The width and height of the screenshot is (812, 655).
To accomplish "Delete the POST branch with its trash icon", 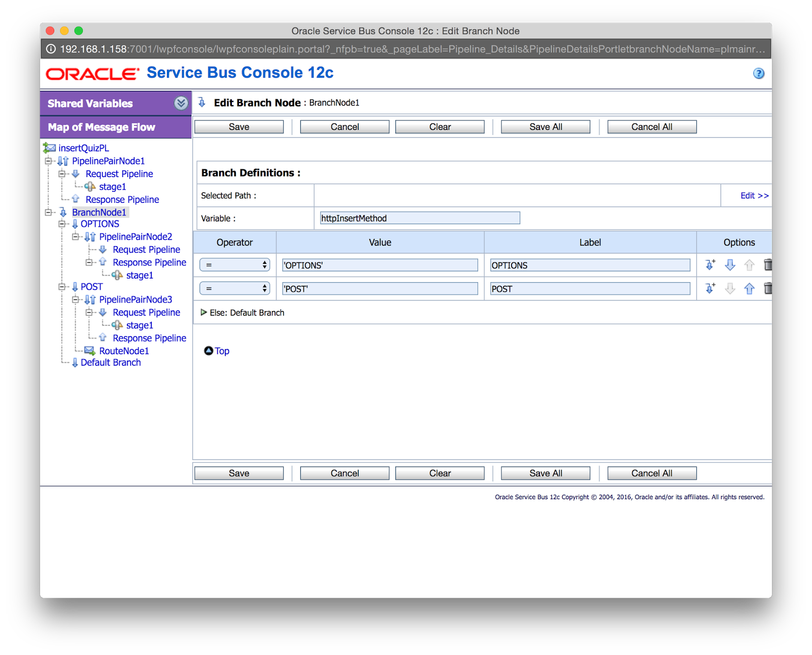I will [768, 289].
